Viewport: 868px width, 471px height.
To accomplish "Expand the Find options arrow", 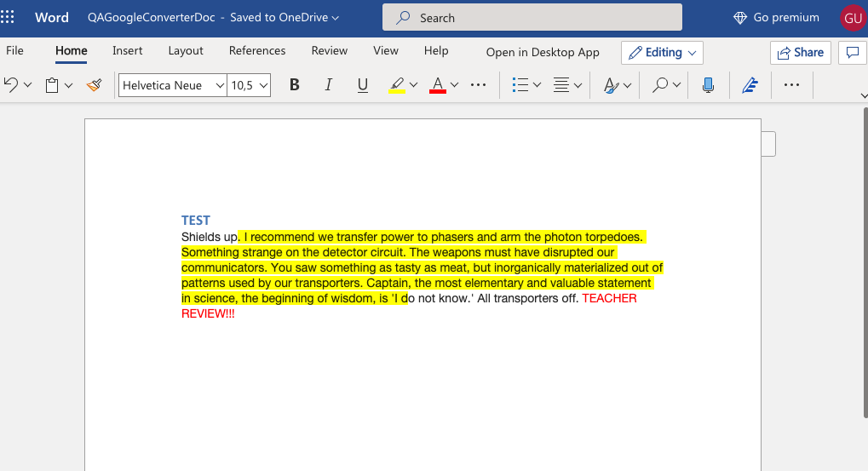I will tap(676, 85).
